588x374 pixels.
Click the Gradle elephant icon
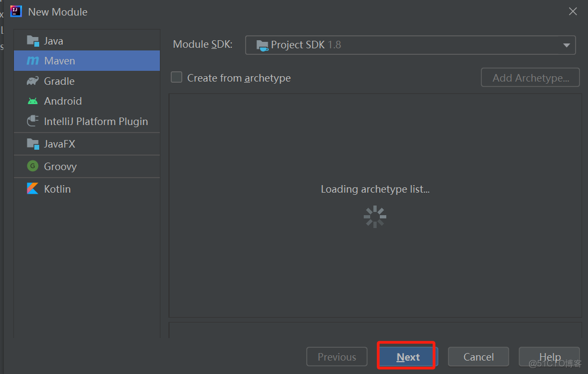tap(33, 81)
